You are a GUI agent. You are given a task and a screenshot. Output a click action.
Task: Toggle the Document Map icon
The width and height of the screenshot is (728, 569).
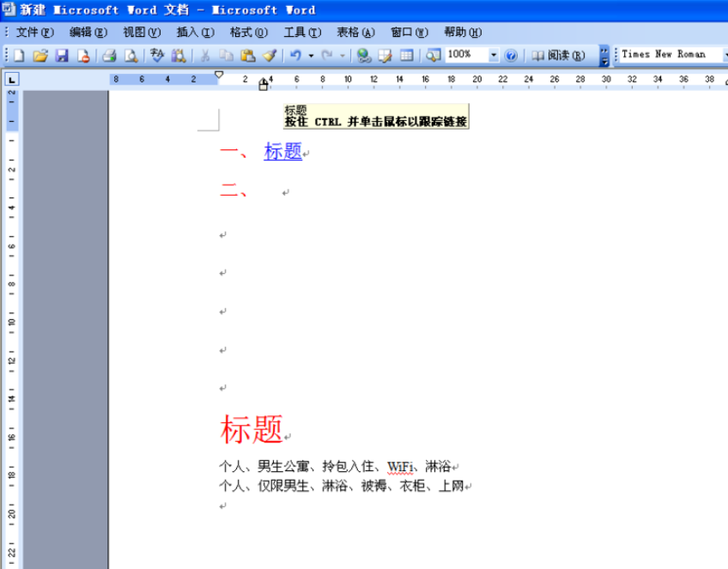tap(434, 56)
